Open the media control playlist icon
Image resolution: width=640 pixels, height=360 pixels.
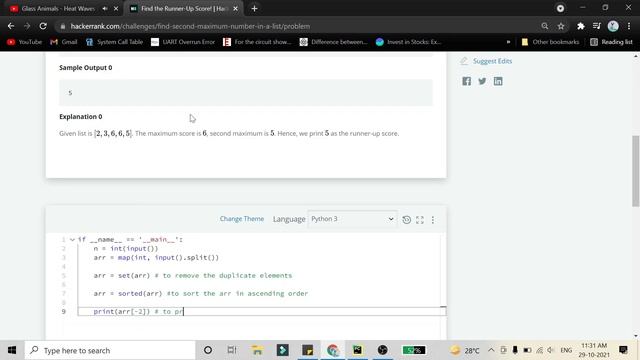(x=597, y=26)
